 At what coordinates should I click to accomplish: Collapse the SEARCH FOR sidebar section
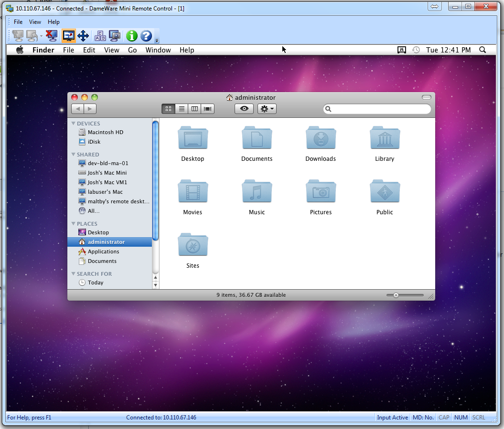[73, 273]
